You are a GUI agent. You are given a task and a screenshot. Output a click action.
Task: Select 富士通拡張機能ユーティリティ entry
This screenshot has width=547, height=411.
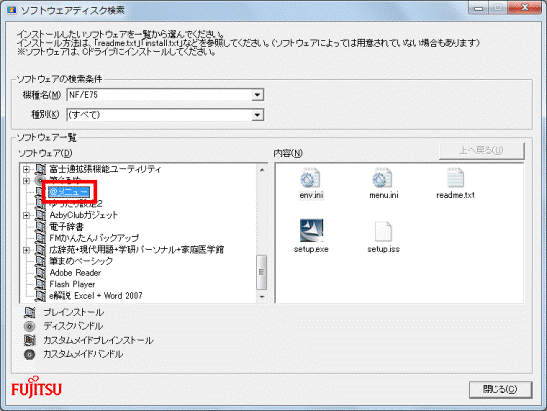105,169
